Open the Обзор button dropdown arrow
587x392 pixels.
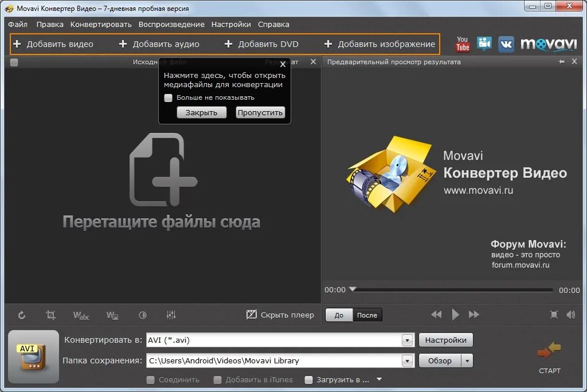coord(467,361)
